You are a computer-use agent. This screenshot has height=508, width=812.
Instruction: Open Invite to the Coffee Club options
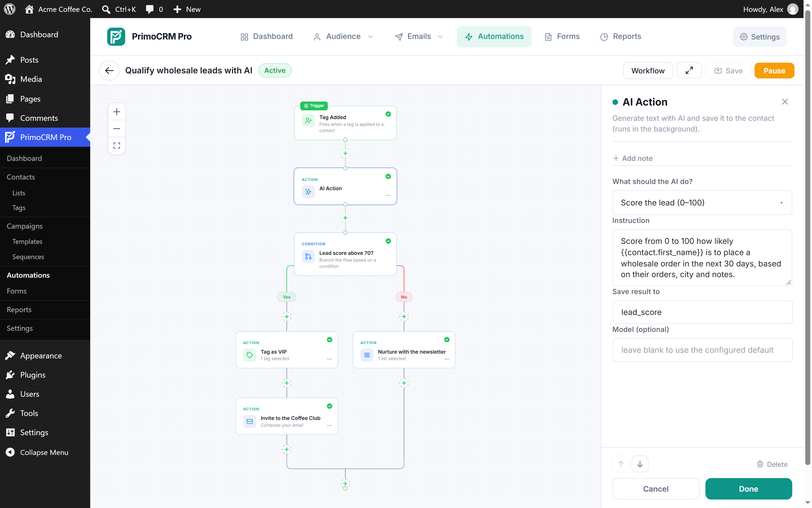[330, 425]
